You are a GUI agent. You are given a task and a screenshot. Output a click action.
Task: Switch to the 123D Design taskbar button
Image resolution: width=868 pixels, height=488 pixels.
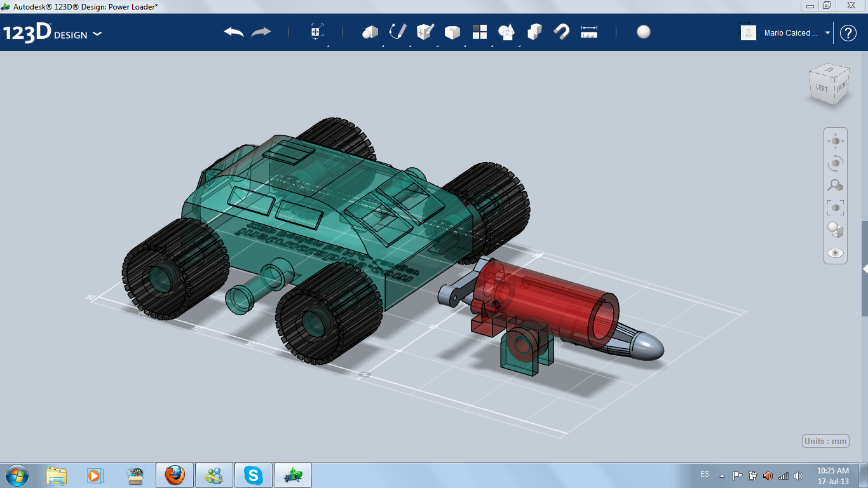(x=293, y=475)
